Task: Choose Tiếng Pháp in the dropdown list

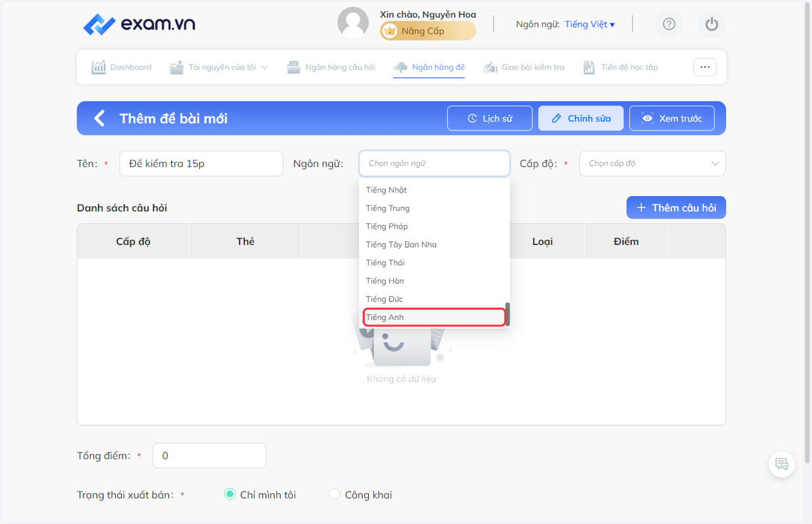Action: click(x=434, y=227)
